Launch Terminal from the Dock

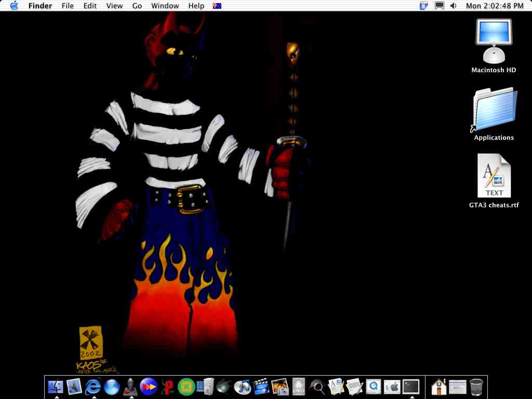(x=411, y=387)
